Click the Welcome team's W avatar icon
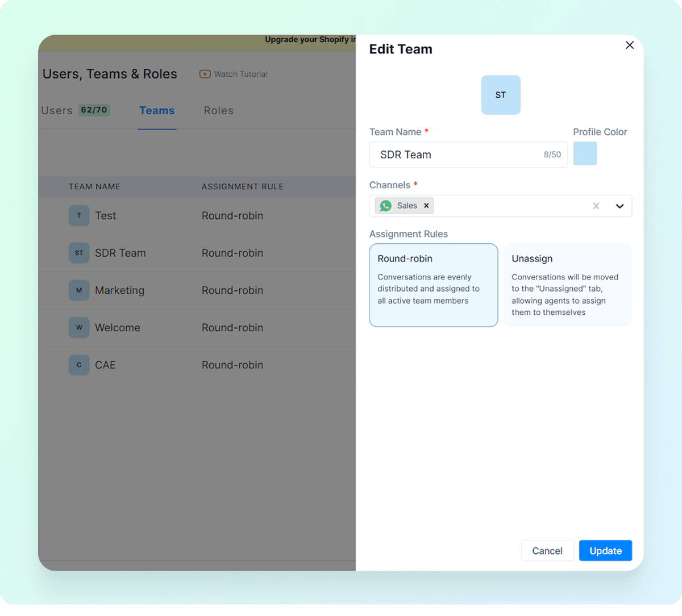 pyautogui.click(x=79, y=327)
